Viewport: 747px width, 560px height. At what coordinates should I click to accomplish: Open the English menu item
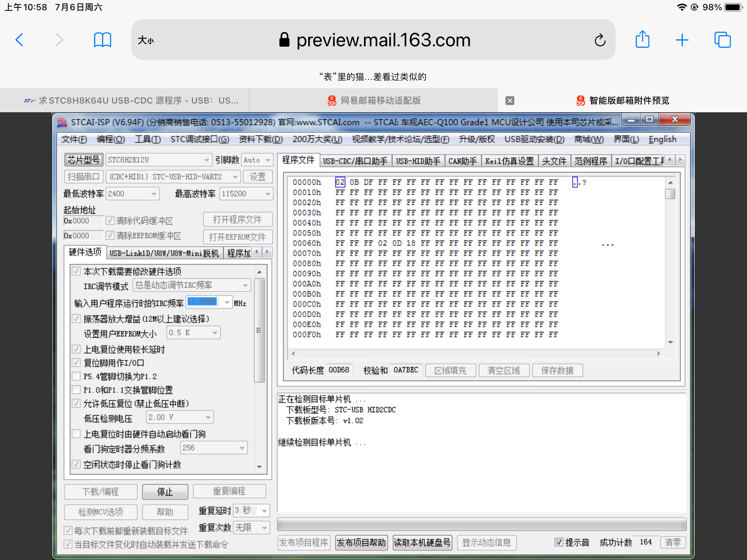point(662,139)
